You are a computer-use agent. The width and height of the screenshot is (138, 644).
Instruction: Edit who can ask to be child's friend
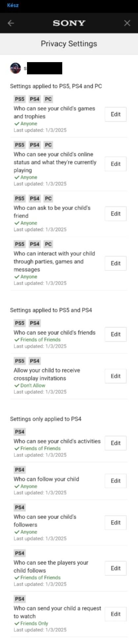click(116, 214)
